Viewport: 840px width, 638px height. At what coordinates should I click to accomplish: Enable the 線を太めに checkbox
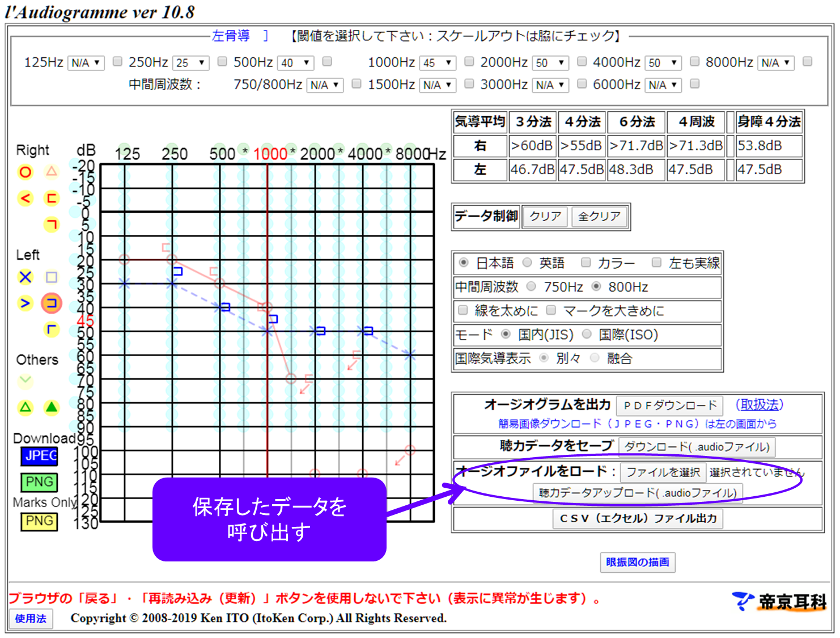pos(463,310)
